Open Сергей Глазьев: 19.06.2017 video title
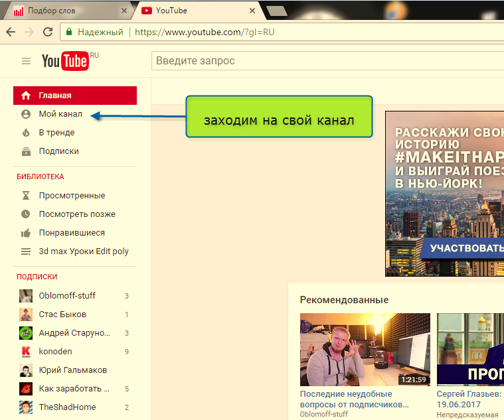 (x=469, y=399)
